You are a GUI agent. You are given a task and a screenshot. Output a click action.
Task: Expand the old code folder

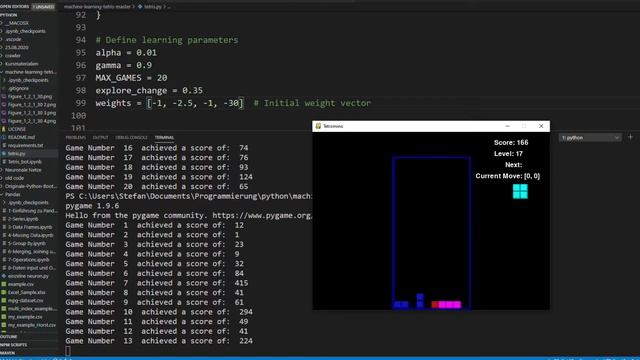pos(15,178)
